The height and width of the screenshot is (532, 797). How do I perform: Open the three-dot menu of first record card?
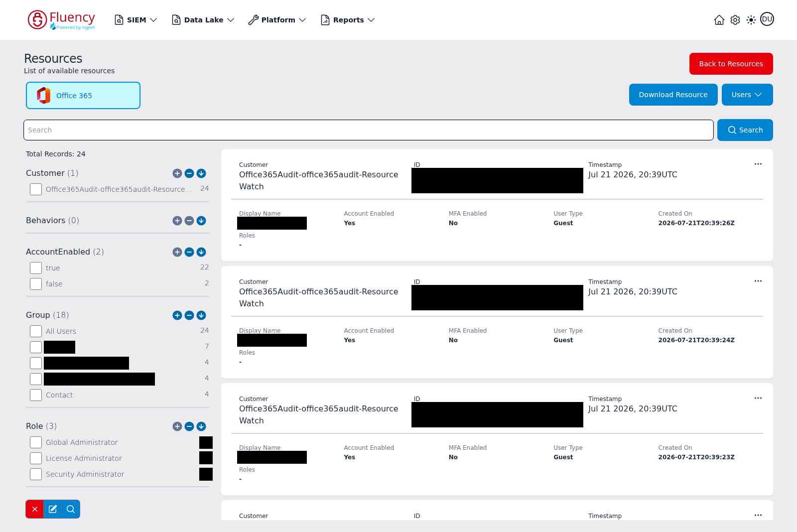(x=758, y=164)
